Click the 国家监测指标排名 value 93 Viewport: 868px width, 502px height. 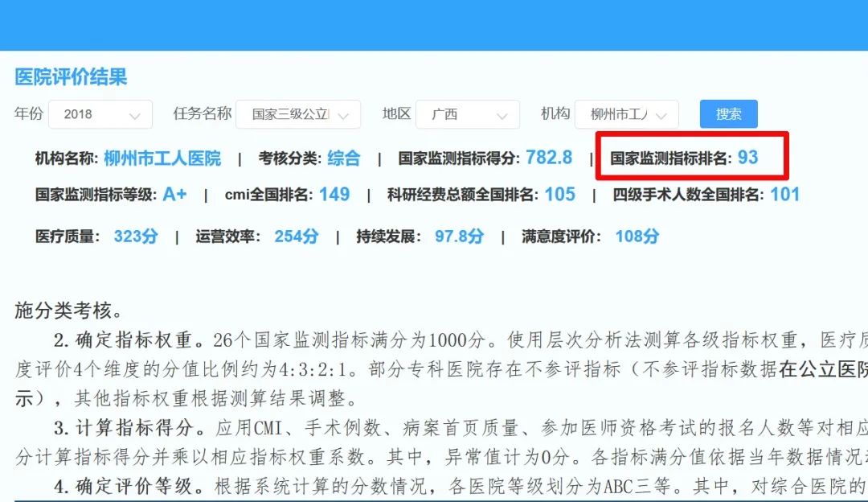748,158
